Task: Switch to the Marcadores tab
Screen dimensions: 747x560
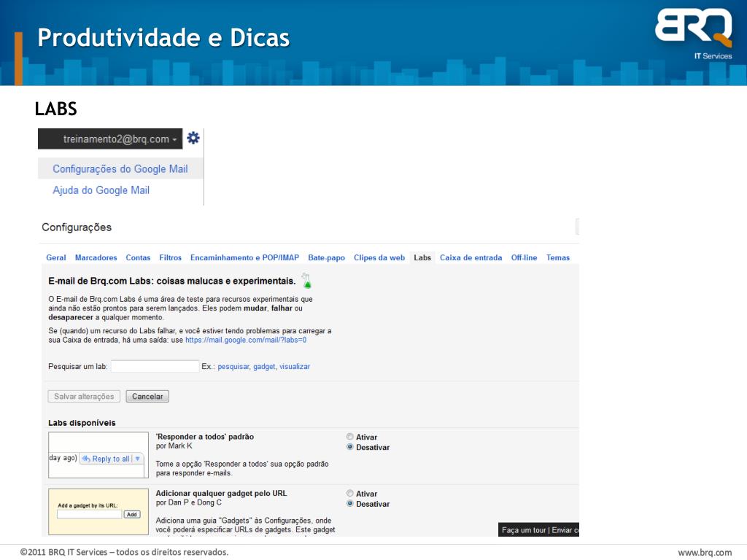Action: (x=96, y=257)
